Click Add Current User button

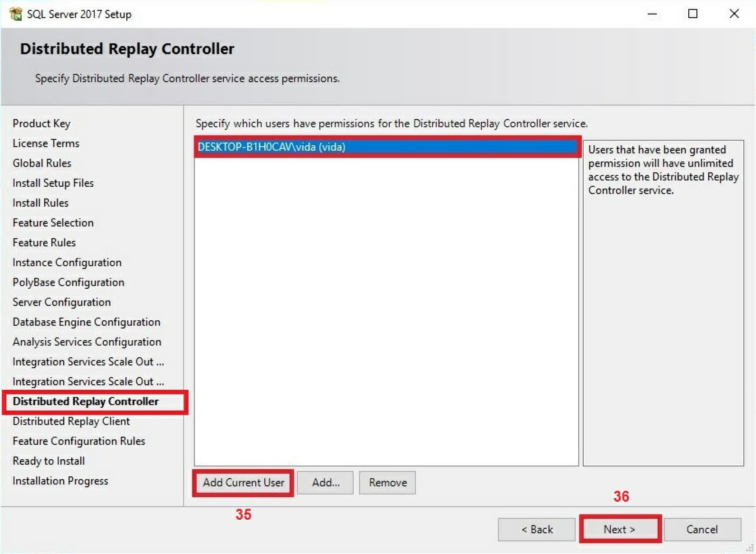coord(244,483)
